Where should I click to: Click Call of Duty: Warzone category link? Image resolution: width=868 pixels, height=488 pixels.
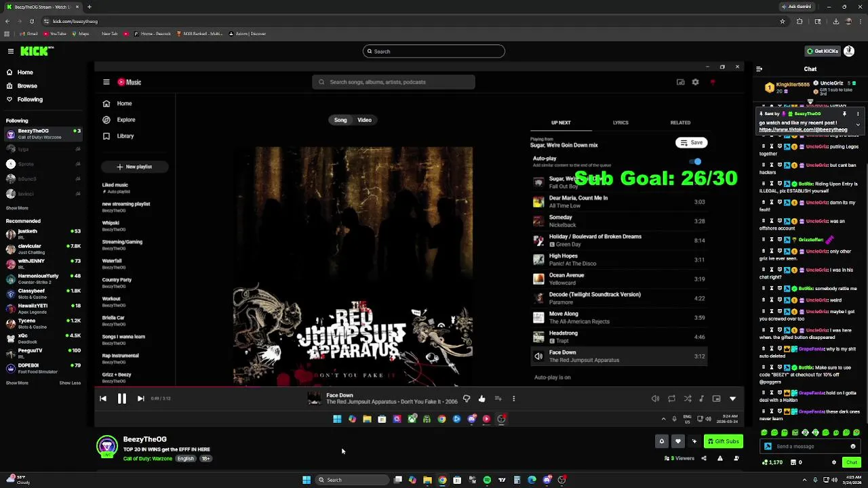(x=148, y=459)
